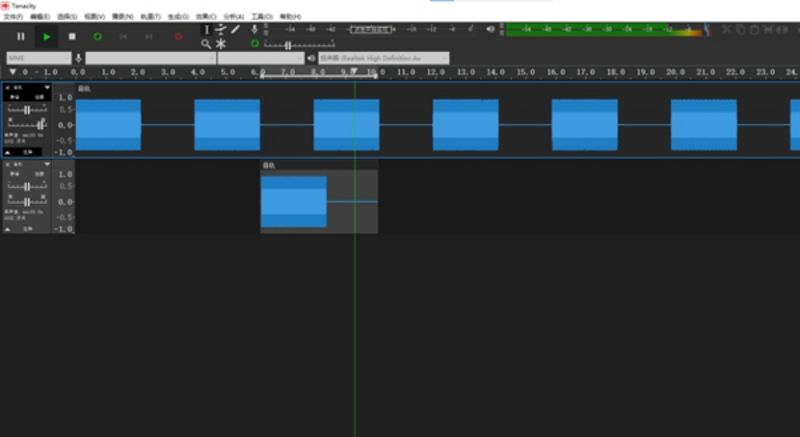
Task: Select the asterisk Multi-tool
Action: [221, 44]
